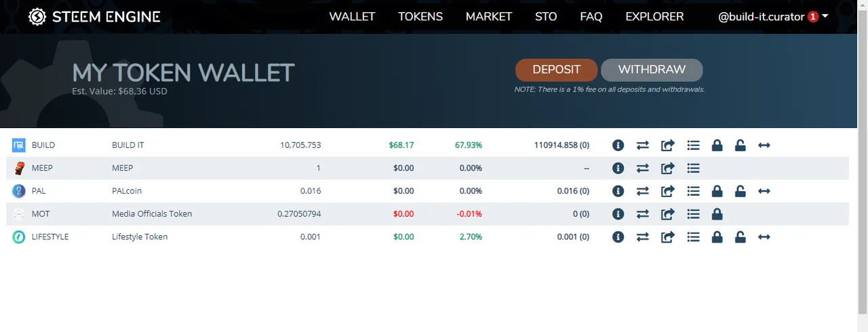Click the LIFESTYLE token logo icon
The width and height of the screenshot is (868, 332).
point(19,237)
